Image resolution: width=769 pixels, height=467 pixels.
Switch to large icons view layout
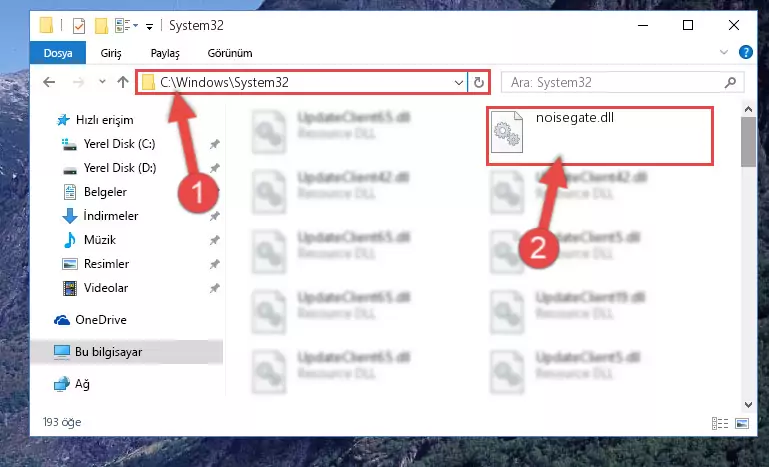742,423
